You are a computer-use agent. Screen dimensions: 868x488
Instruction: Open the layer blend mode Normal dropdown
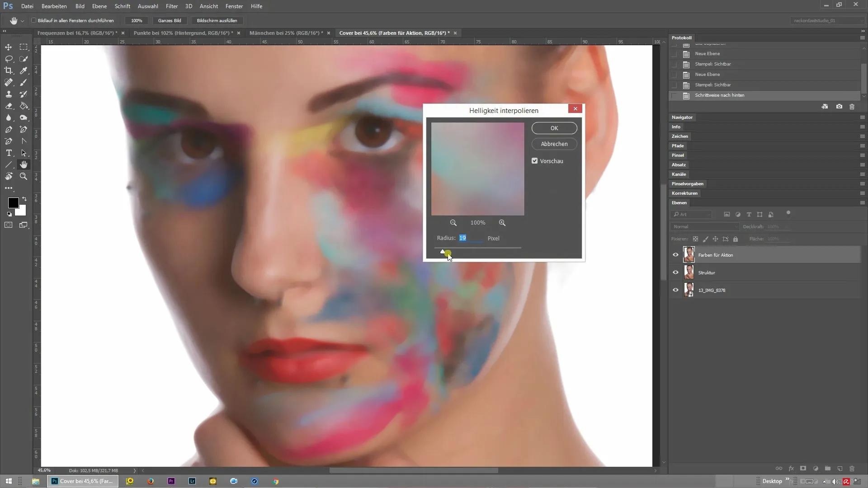click(x=704, y=227)
